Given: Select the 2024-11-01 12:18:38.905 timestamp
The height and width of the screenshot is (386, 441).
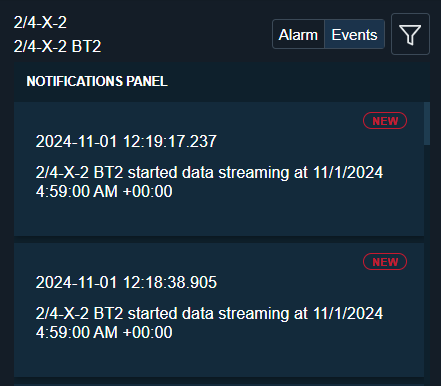Looking at the screenshot, I should tap(126, 282).
